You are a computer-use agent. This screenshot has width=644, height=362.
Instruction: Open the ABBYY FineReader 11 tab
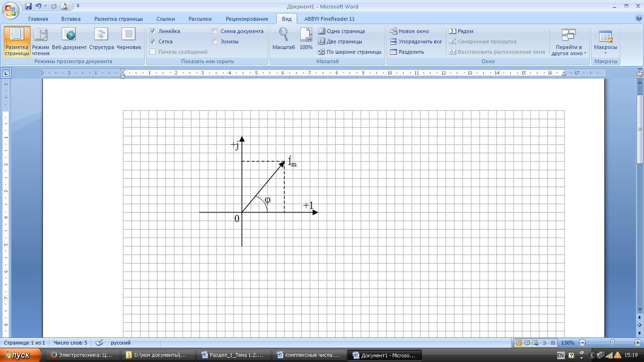[x=330, y=19]
